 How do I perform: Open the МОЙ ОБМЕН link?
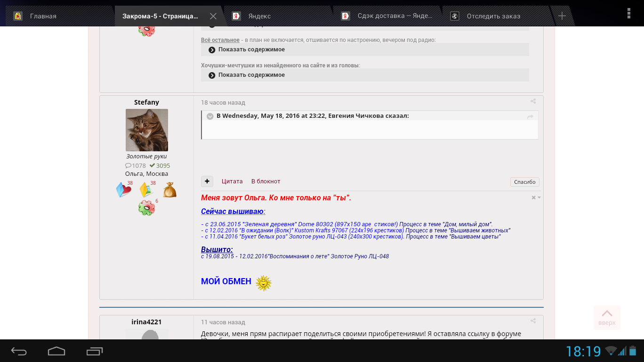click(x=226, y=281)
